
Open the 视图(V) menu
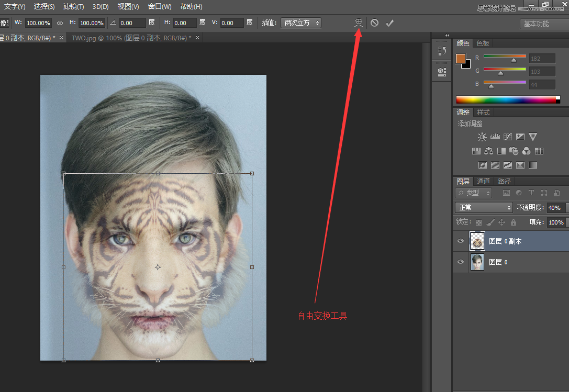(128, 6)
